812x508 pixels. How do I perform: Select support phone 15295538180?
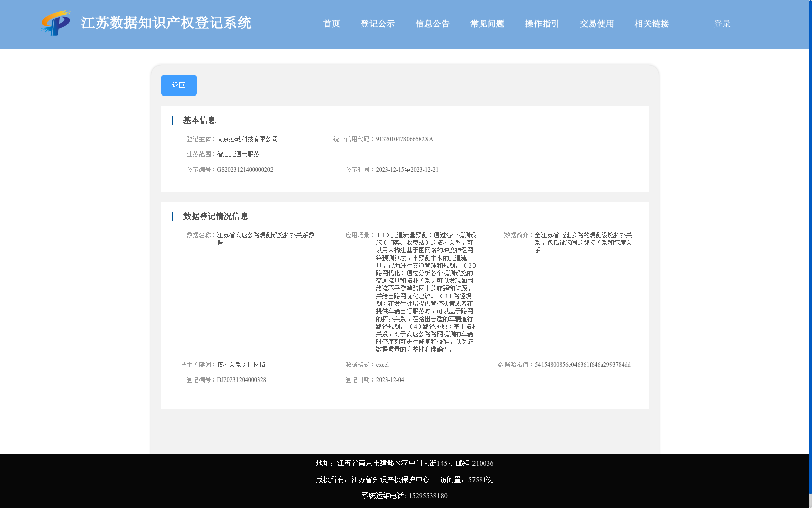click(x=428, y=496)
